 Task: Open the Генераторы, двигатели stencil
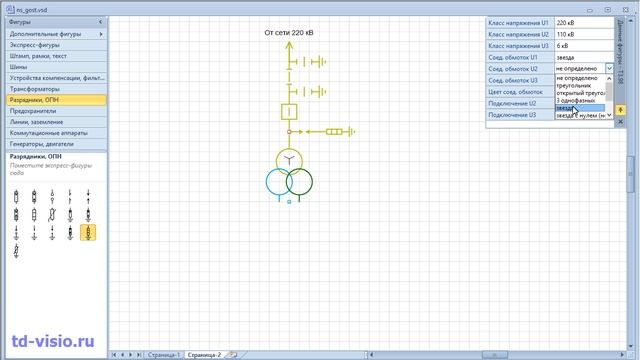point(56,144)
